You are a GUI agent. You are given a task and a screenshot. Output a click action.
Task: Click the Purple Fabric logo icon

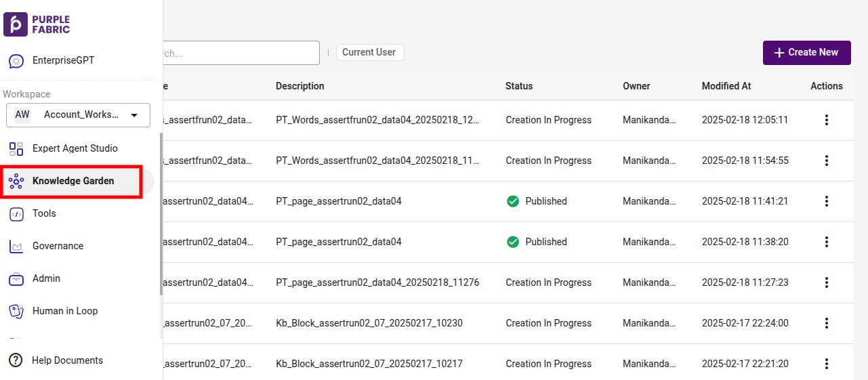16,24
